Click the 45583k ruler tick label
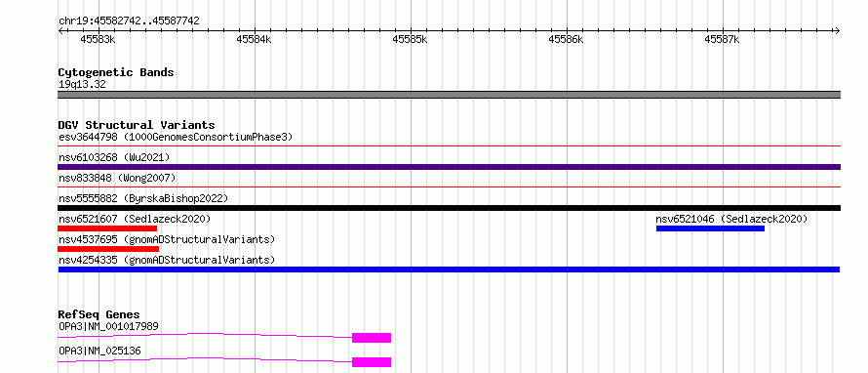 click(x=98, y=39)
